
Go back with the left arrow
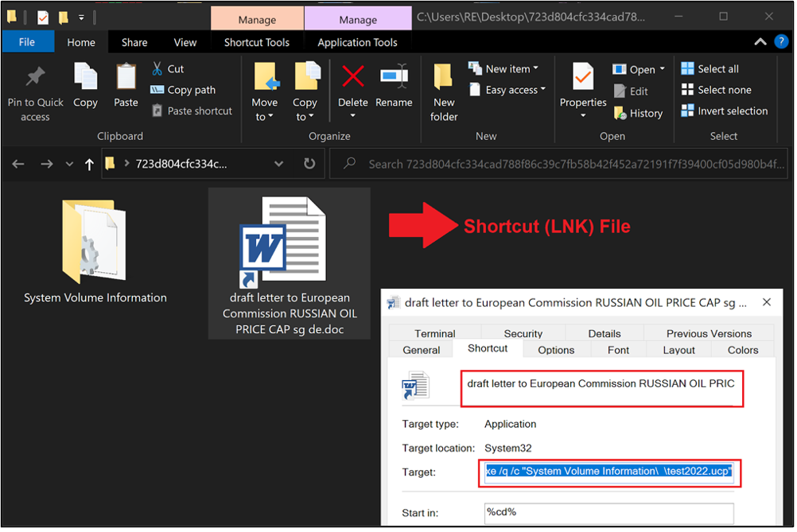(18, 164)
